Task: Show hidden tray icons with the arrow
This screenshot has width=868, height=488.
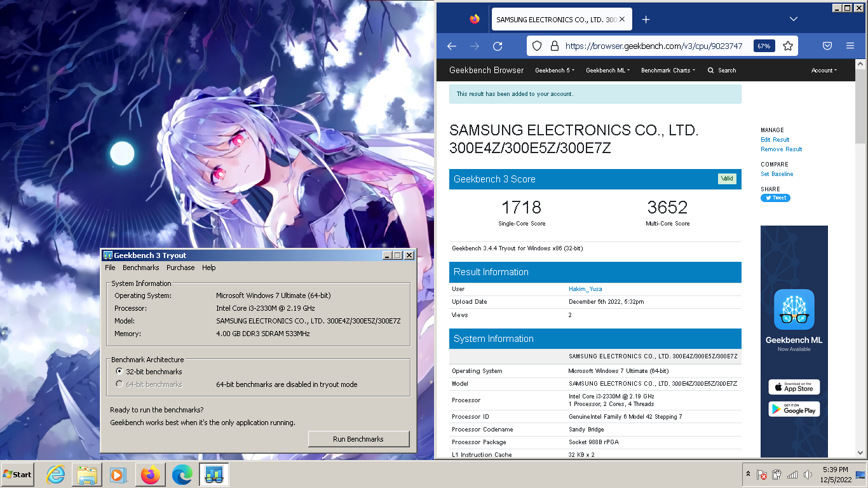Action: (748, 475)
